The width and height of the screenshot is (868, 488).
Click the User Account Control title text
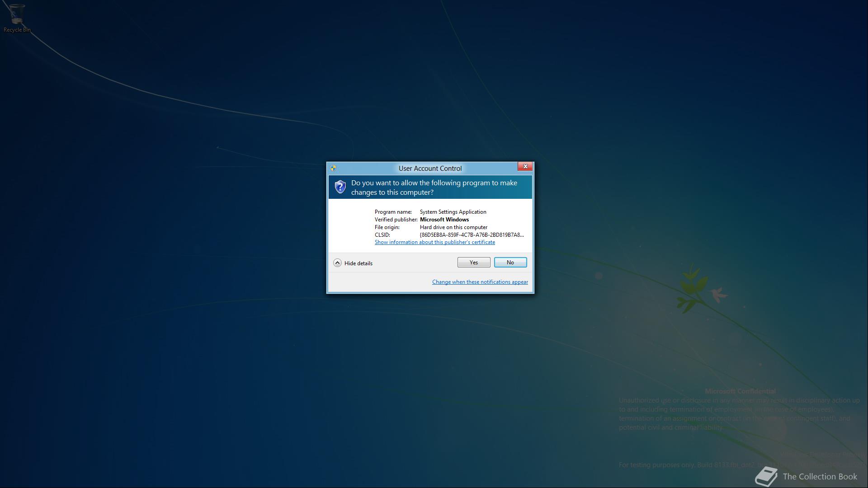[430, 169]
